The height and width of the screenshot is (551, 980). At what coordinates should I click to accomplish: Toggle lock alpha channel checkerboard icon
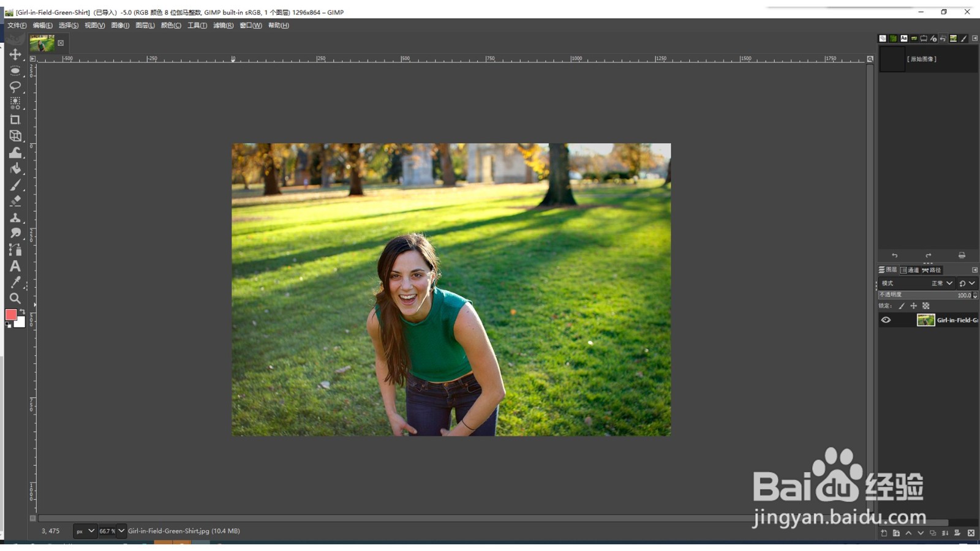(926, 306)
